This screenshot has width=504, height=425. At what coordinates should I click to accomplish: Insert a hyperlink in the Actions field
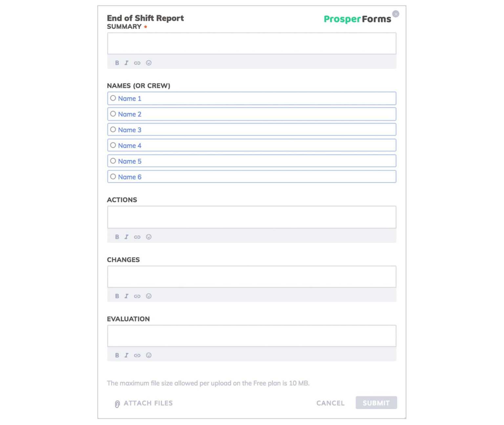click(x=137, y=237)
